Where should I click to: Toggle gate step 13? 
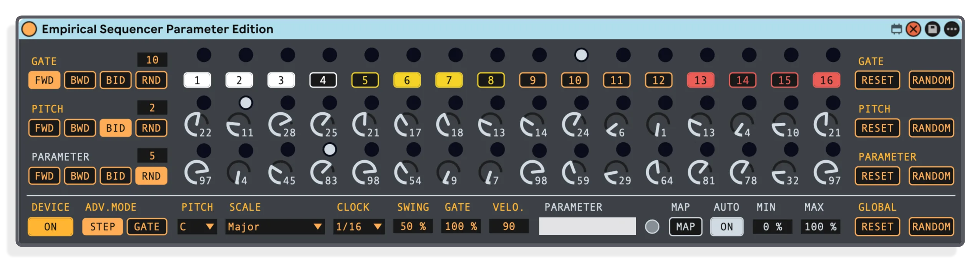[x=700, y=80]
